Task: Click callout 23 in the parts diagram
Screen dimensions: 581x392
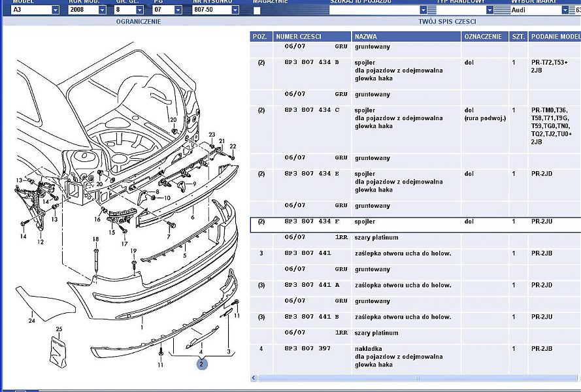Action: (x=212, y=135)
